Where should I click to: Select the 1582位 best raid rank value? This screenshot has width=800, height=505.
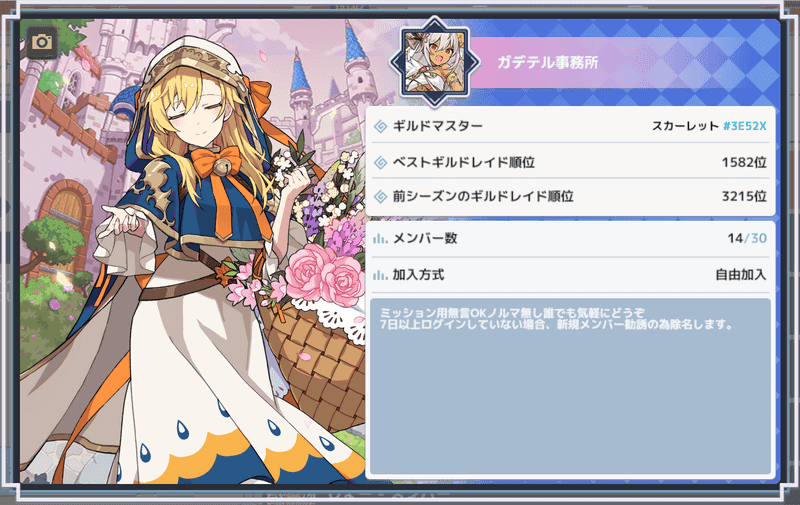pyautogui.click(x=744, y=163)
